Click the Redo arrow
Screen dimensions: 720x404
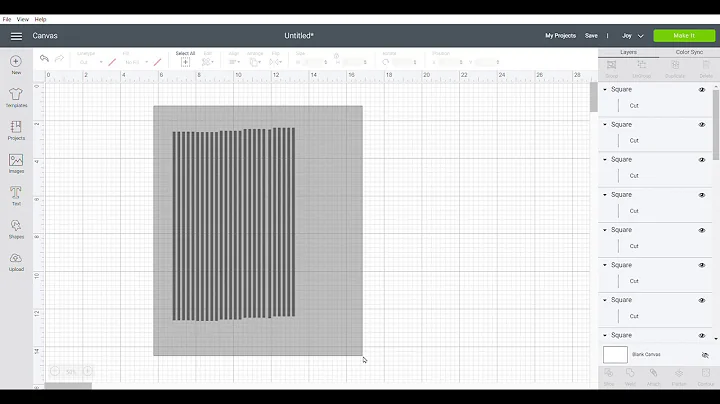59,58
